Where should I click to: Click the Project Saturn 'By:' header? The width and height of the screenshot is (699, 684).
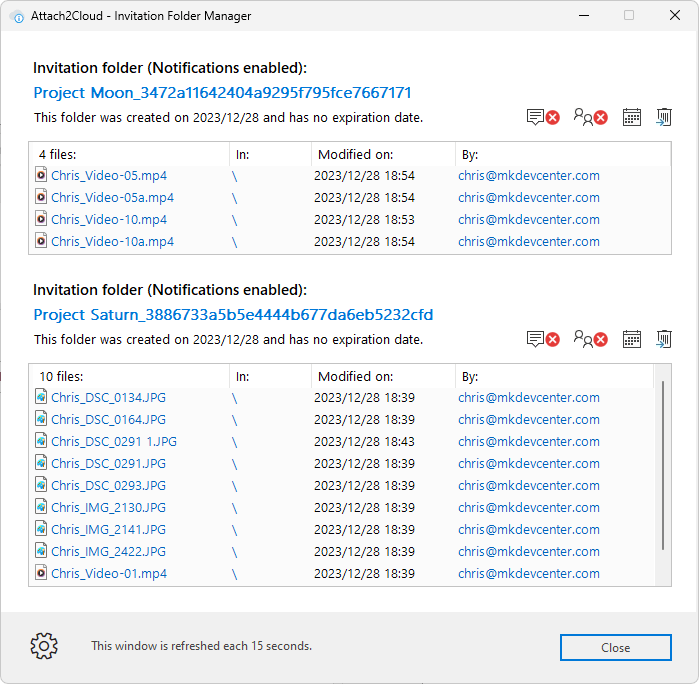tap(554, 376)
